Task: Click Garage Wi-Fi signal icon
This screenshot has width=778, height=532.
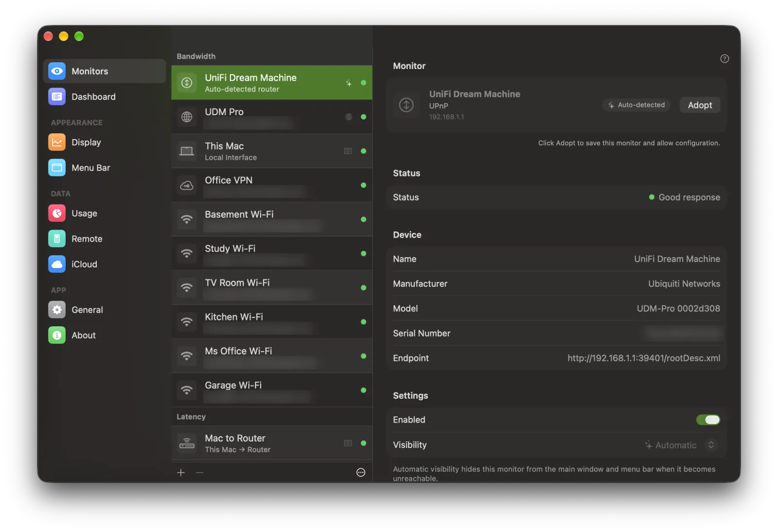Action: [187, 390]
